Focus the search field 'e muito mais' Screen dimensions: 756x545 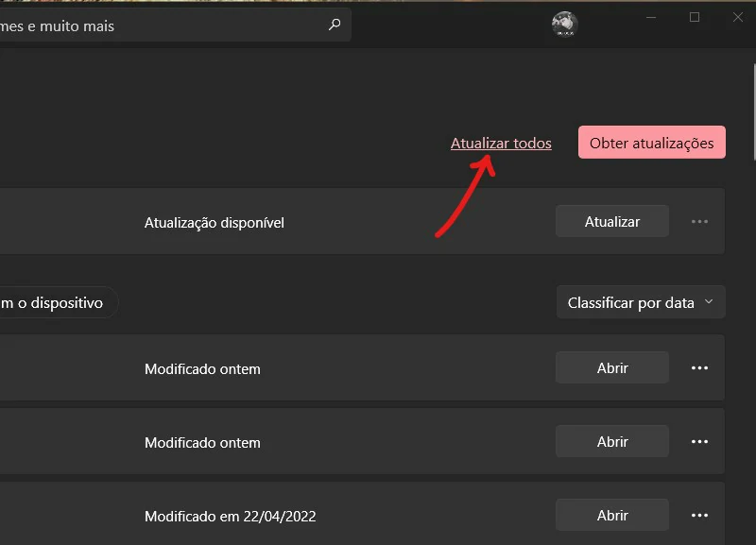click(x=176, y=26)
